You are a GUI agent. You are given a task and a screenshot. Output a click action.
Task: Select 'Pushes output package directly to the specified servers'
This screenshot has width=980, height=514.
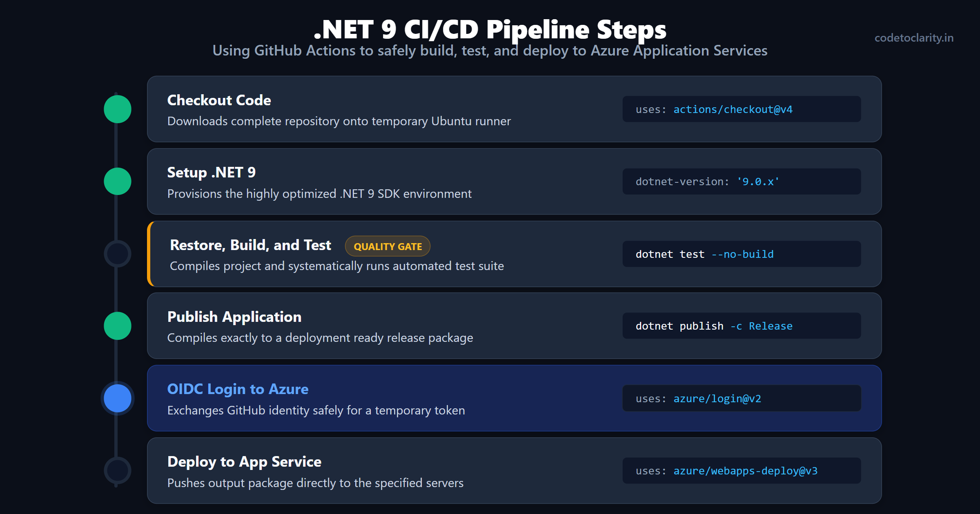tap(315, 483)
